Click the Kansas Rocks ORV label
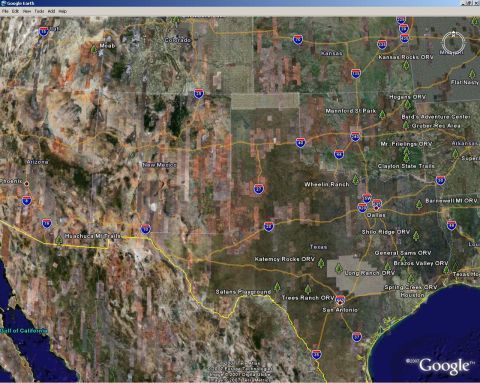 (x=406, y=57)
